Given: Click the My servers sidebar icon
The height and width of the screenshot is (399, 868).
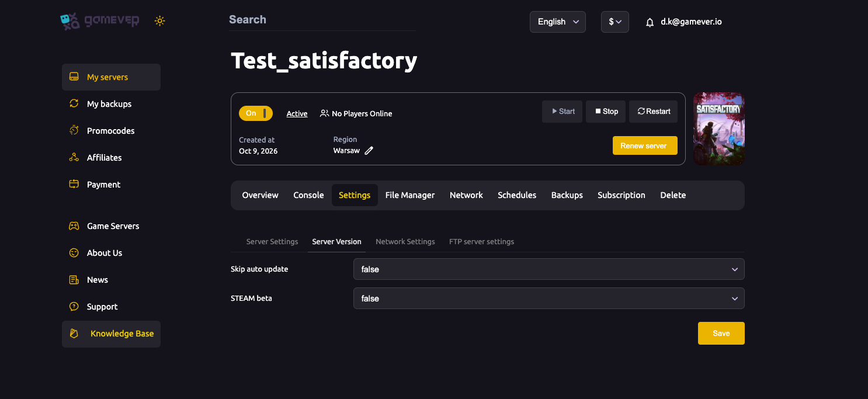Looking at the screenshot, I should (x=74, y=77).
